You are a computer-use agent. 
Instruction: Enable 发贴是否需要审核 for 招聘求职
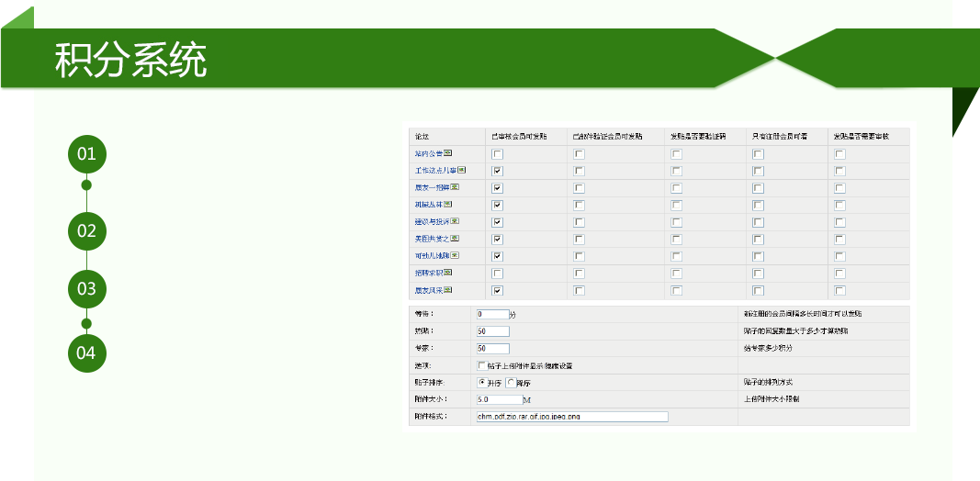839,274
